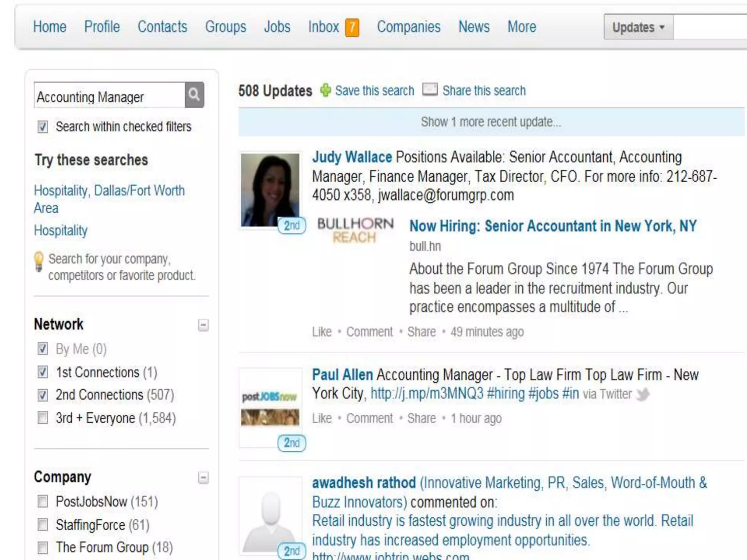Uncheck Search within checked filters
The image size is (747, 560).
pyautogui.click(x=43, y=127)
